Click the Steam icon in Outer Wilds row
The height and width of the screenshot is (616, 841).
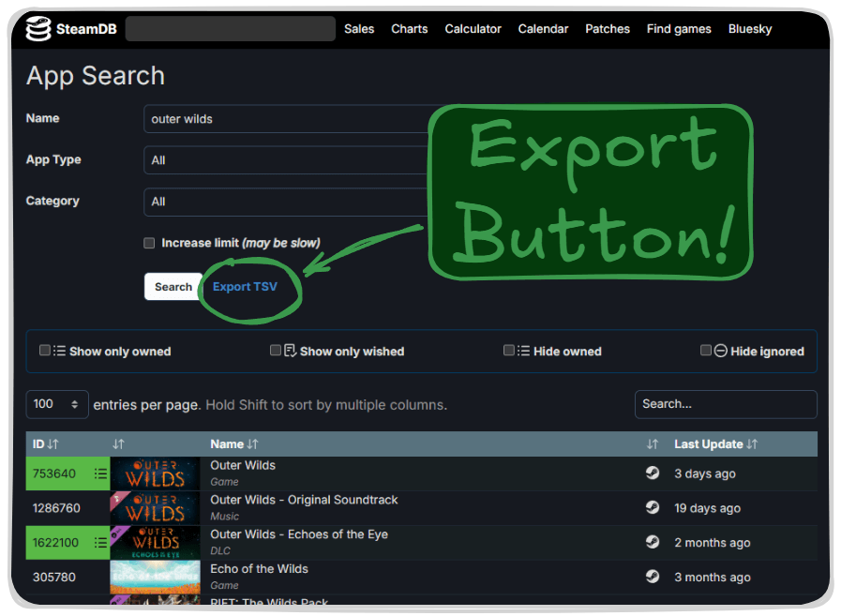click(x=653, y=473)
